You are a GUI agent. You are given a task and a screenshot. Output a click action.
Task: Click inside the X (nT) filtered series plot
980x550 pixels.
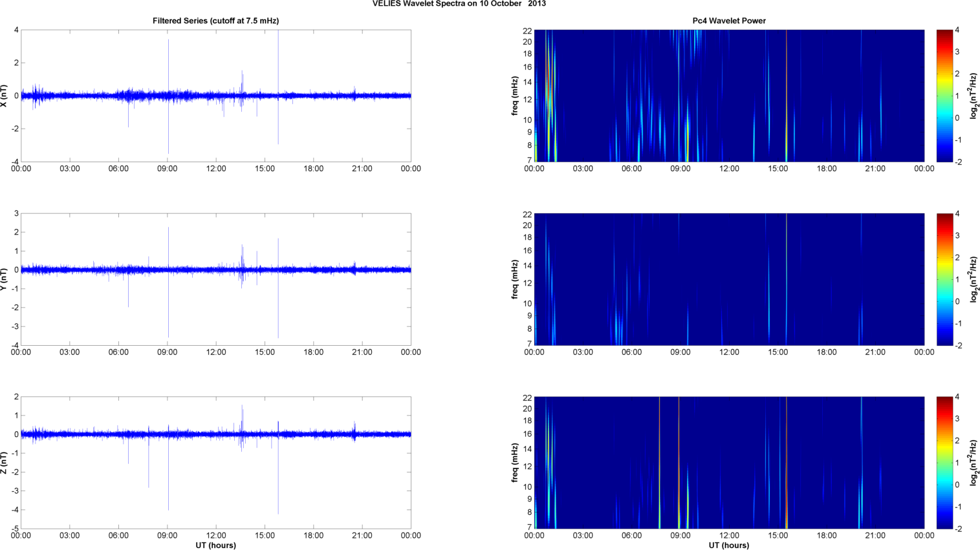pos(216,96)
